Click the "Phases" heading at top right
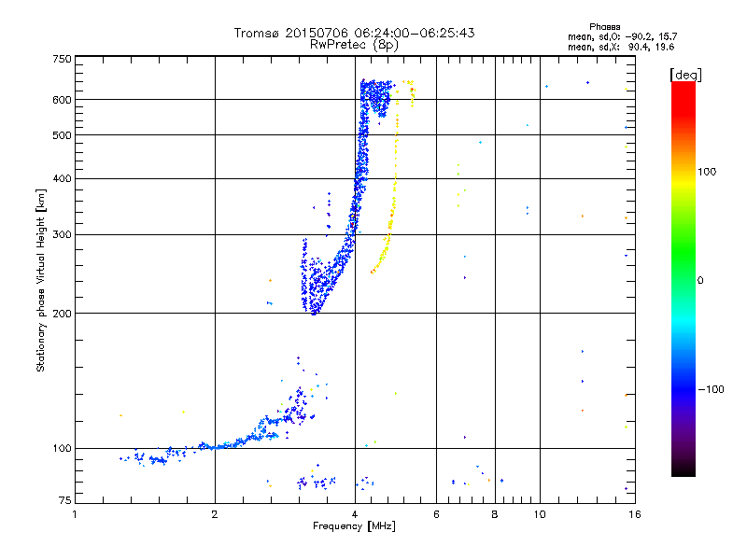 [604, 27]
